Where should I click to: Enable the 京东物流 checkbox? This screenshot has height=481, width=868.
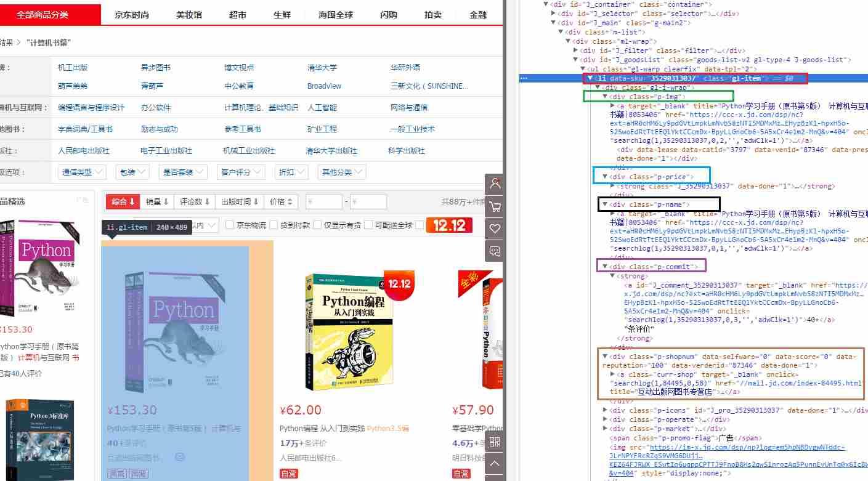point(230,225)
